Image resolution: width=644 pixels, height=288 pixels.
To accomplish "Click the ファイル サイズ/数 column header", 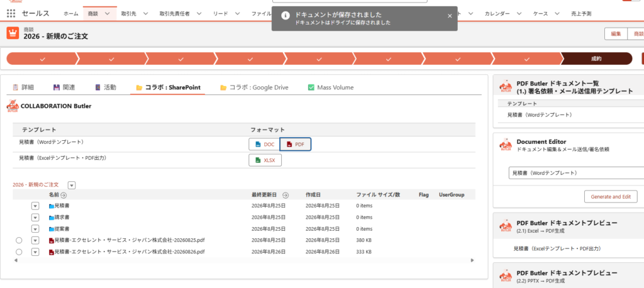I will [378, 195].
